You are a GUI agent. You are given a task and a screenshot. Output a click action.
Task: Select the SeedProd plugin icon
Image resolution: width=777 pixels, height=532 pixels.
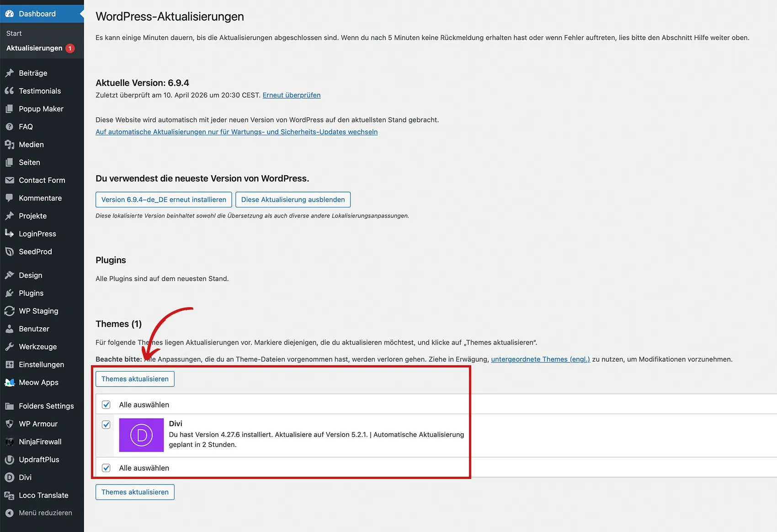(x=10, y=251)
